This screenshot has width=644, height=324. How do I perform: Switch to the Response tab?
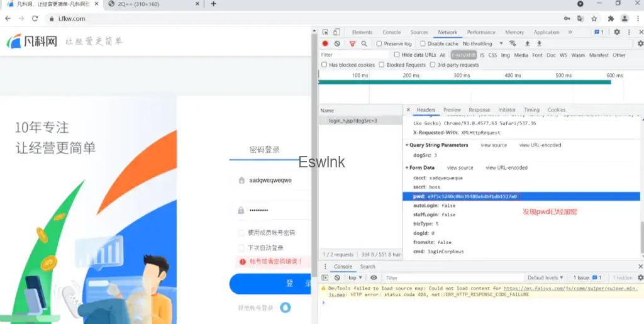(x=479, y=110)
